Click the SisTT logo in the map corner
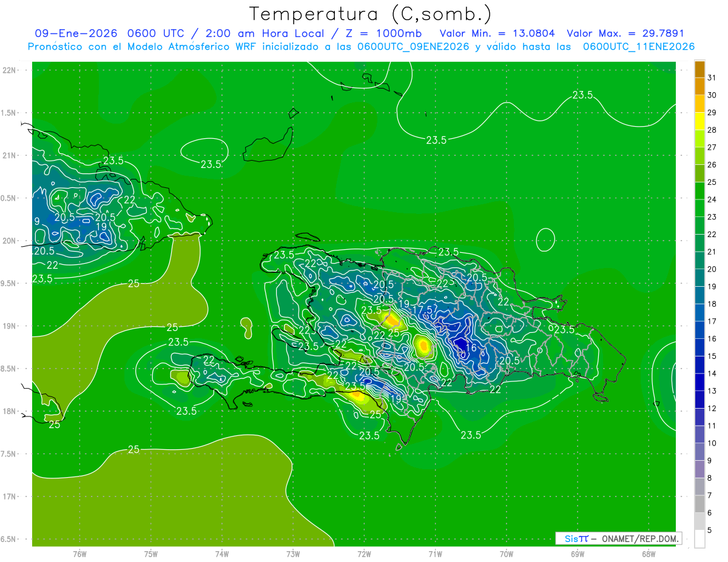This screenshot has height=562, width=728. coord(576,538)
